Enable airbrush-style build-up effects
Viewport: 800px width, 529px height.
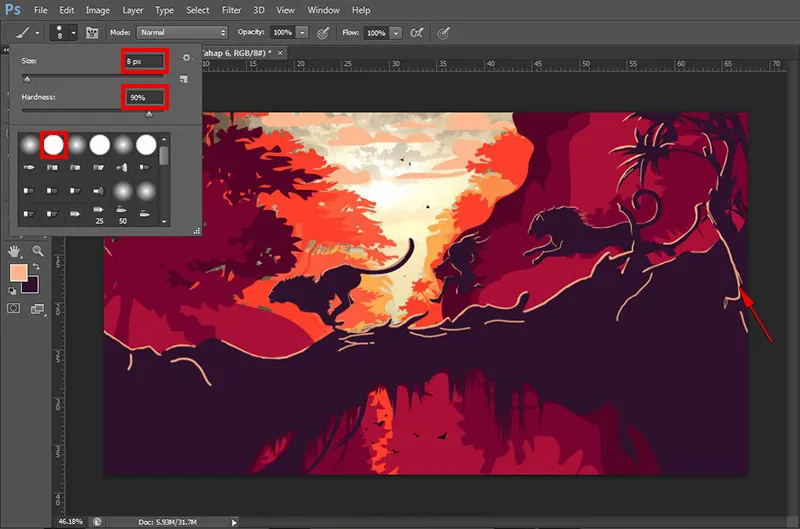[x=416, y=33]
